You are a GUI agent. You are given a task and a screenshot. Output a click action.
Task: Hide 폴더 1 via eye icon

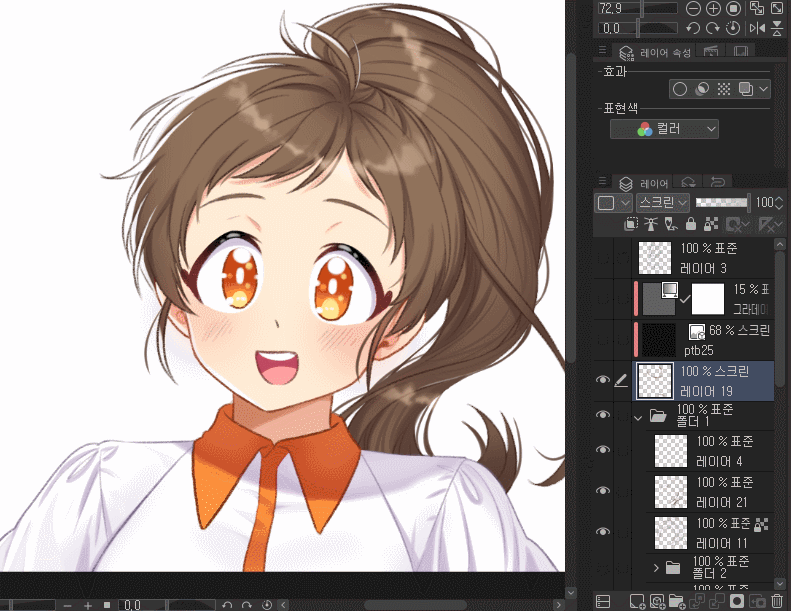tap(602, 415)
